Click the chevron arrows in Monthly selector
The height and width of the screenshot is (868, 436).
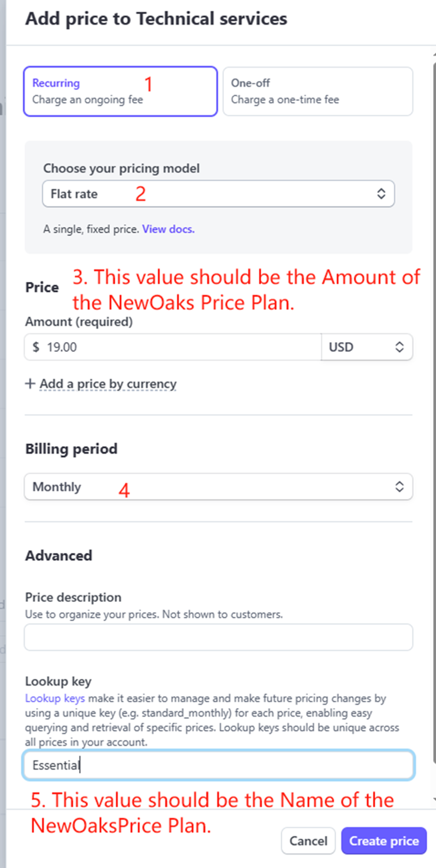(399, 487)
